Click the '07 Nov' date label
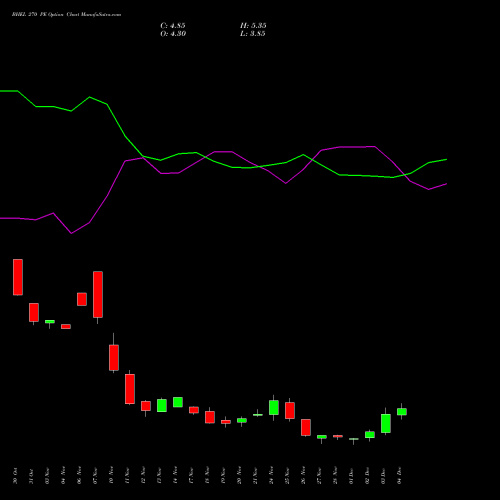Screen dimensions: 500x500 tap(95, 476)
